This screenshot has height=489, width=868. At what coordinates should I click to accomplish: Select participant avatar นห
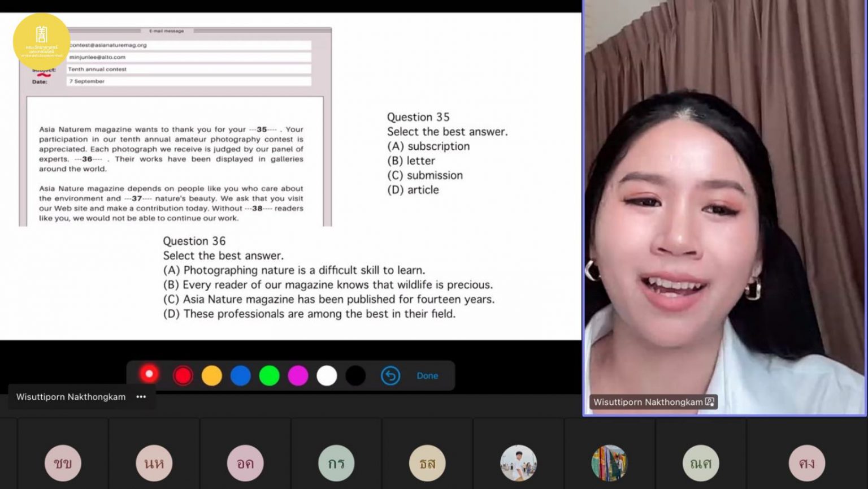(154, 463)
